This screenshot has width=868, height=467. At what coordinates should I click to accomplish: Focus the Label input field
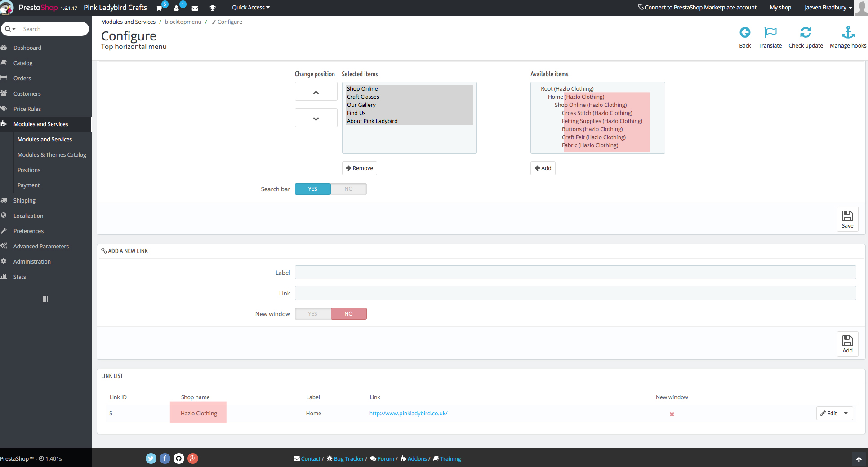tap(575, 273)
